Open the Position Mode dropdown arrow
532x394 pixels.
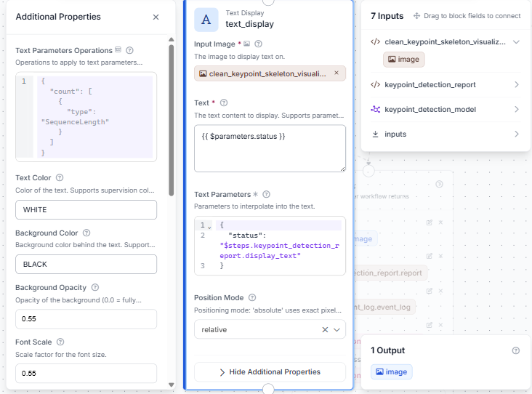click(x=336, y=329)
